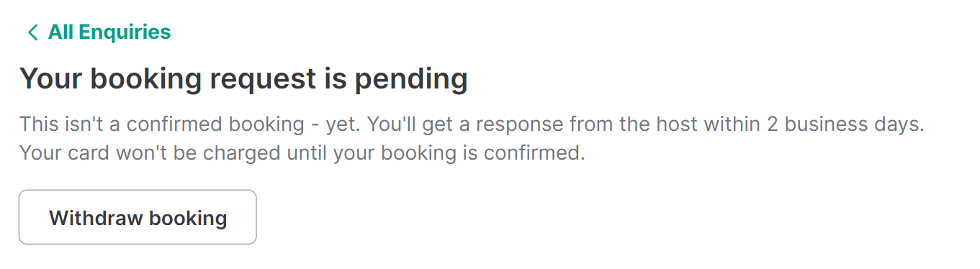
Task: Click the word 'booking' on the Withdraw button
Action: [182, 218]
